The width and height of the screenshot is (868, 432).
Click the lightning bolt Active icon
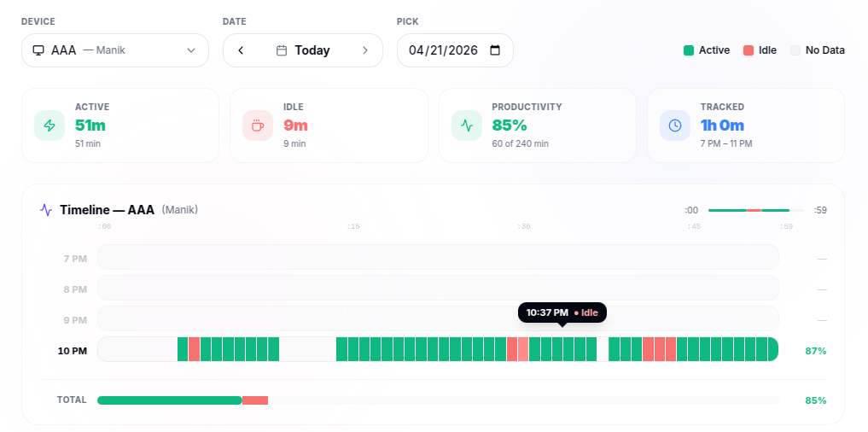pos(50,126)
